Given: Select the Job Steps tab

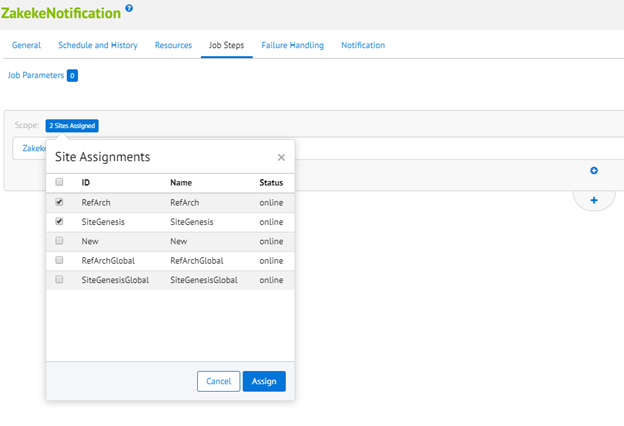Looking at the screenshot, I should (x=226, y=45).
